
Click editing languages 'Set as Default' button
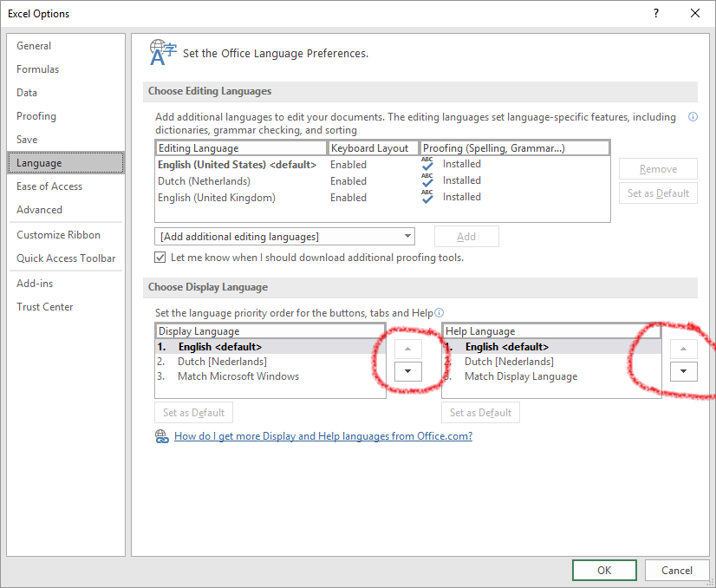(658, 193)
